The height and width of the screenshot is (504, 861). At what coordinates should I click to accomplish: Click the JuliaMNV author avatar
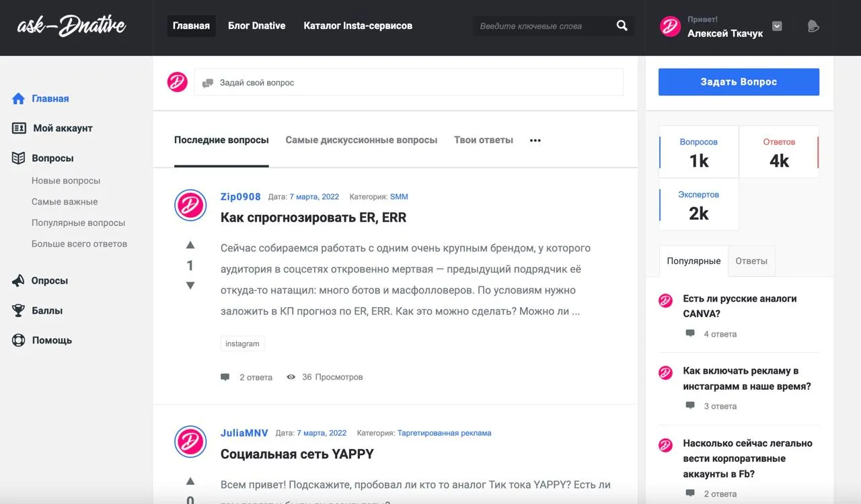190,442
